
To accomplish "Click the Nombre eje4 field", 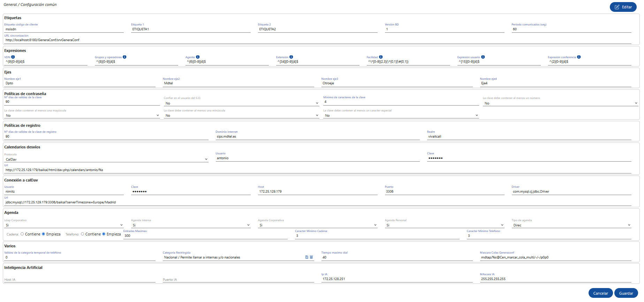I will point(555,83).
